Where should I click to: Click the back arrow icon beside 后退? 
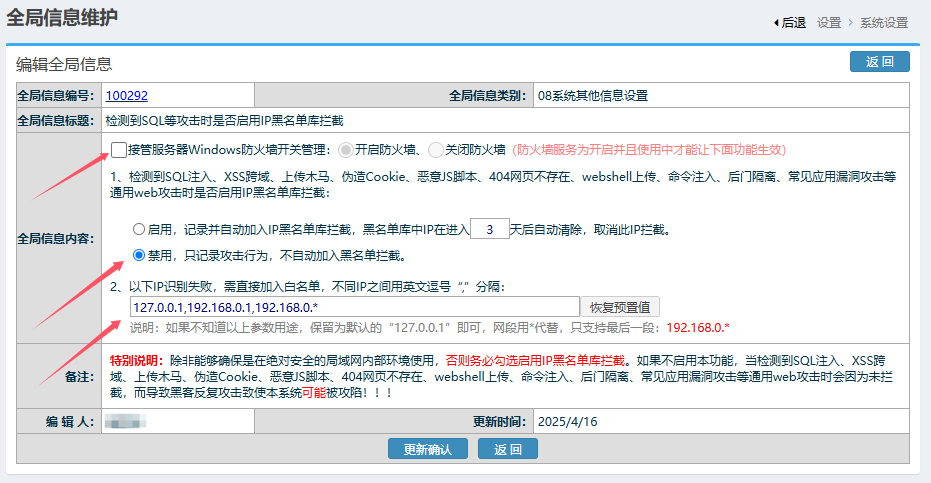(776, 22)
